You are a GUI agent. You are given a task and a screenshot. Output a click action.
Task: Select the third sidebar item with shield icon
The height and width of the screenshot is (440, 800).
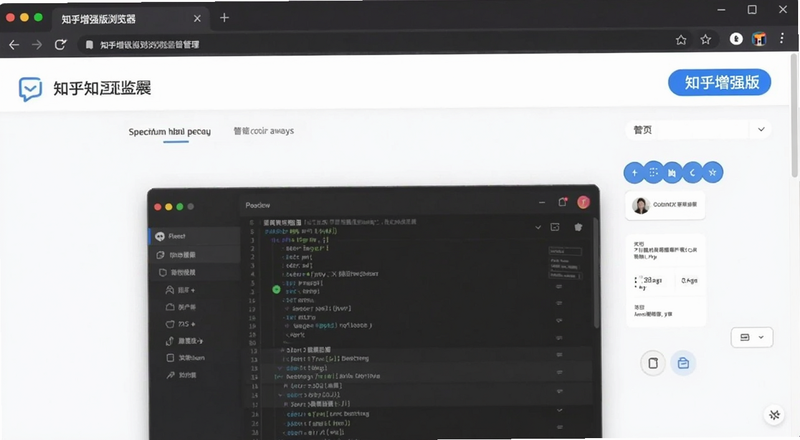[x=194, y=272]
